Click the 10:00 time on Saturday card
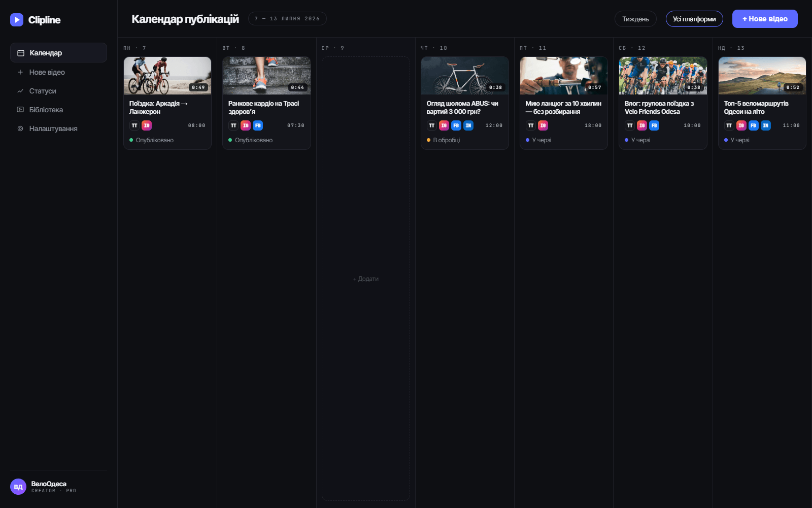Image resolution: width=812 pixels, height=508 pixels. click(x=692, y=125)
